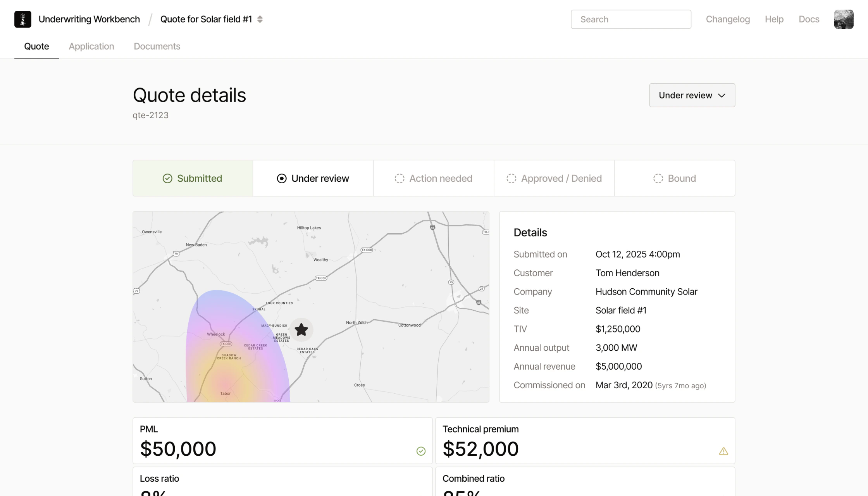
Task: Click the green check icon on PML card
Action: click(421, 451)
